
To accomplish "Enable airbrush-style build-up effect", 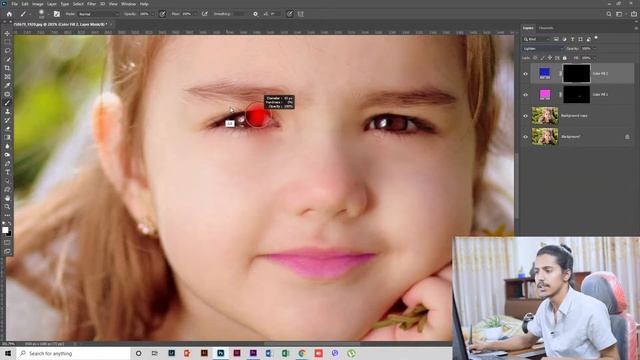I will [205, 14].
